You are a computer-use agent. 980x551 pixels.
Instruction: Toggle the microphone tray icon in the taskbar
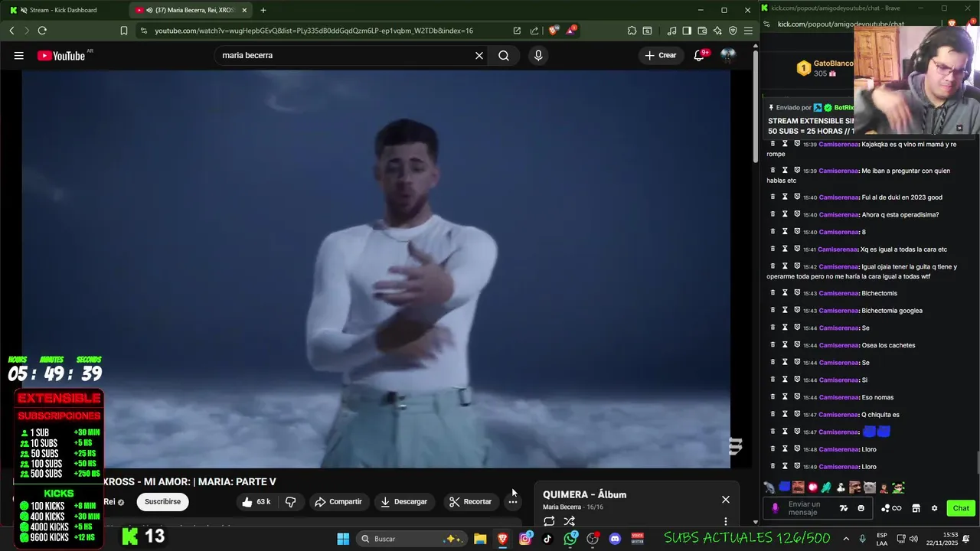pyautogui.click(x=862, y=539)
